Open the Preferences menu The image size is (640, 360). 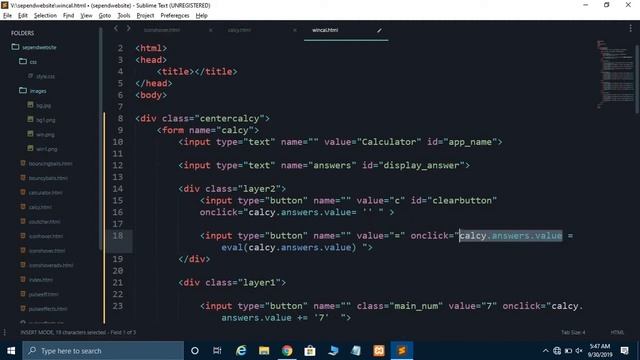click(x=175, y=16)
